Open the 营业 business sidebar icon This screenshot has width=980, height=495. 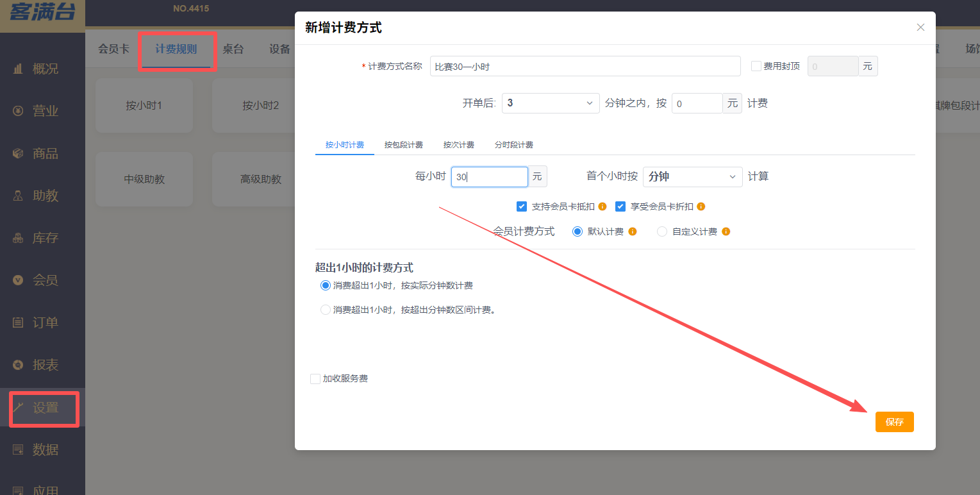click(19, 111)
